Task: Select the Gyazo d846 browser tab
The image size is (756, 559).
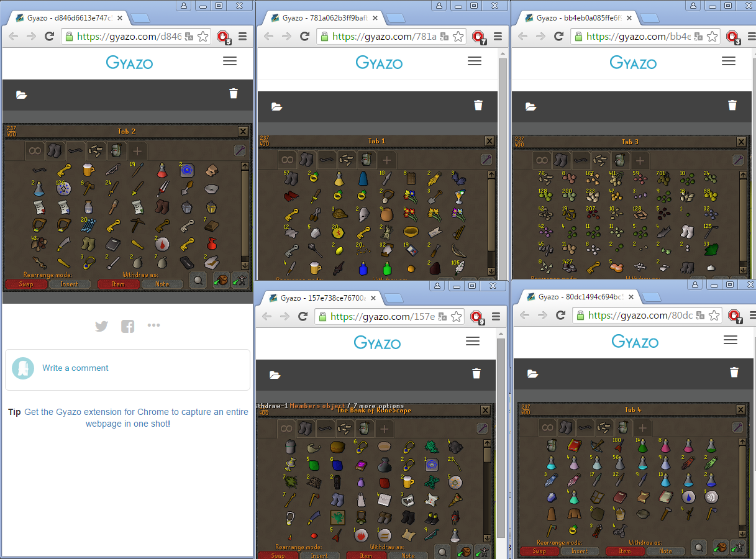Action: pos(67,18)
